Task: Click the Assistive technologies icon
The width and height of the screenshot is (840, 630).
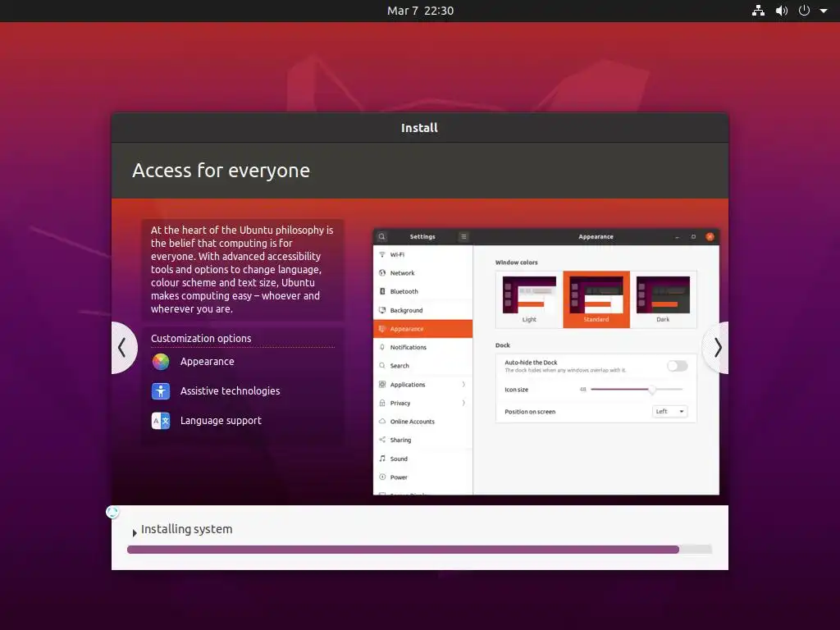Action: tap(160, 391)
